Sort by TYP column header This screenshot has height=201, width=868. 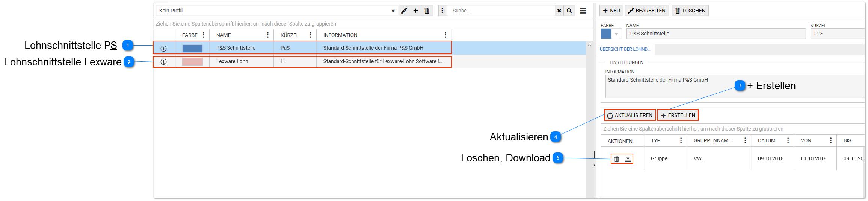[x=655, y=140]
